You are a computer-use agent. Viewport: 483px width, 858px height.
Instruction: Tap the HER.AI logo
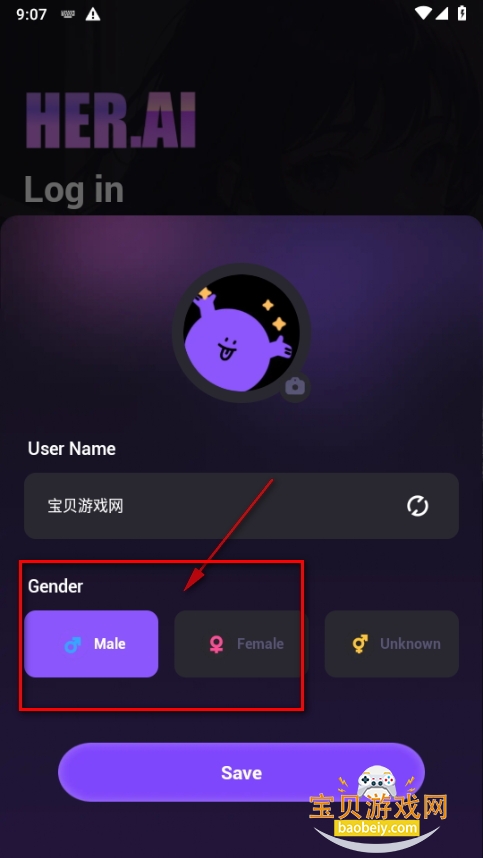[110, 120]
